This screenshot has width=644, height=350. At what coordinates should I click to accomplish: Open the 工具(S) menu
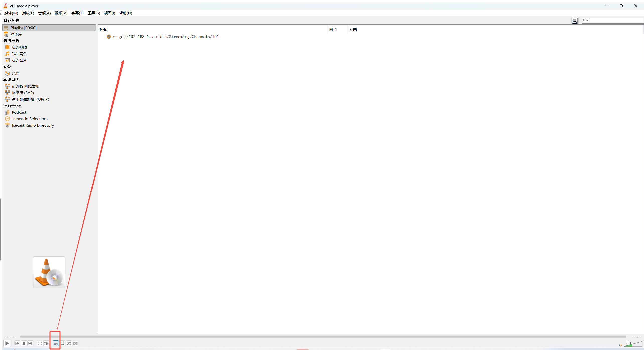[94, 13]
